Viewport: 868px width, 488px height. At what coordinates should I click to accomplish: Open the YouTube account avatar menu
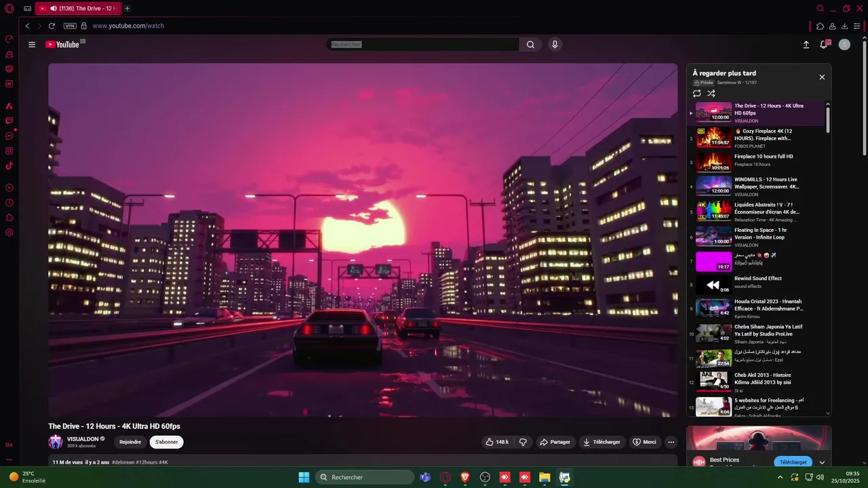[844, 45]
